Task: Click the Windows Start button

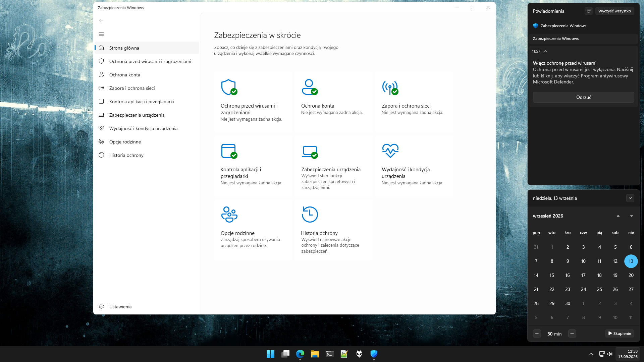Action: 270,354
